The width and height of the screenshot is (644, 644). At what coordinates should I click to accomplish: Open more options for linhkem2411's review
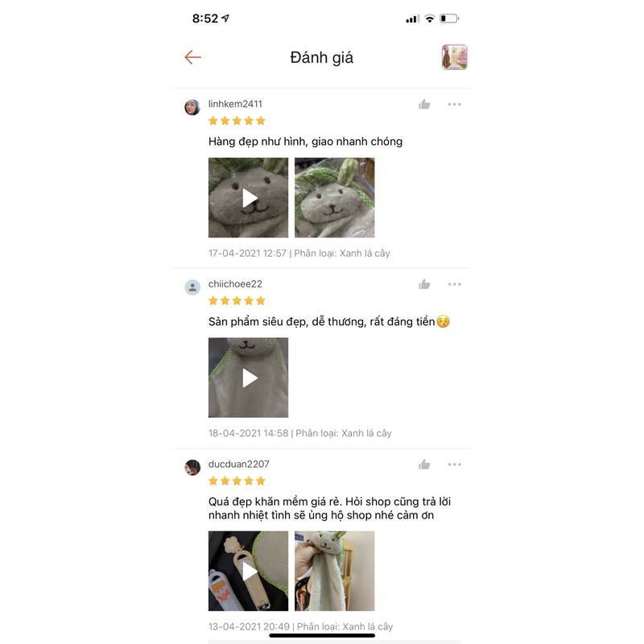(454, 105)
